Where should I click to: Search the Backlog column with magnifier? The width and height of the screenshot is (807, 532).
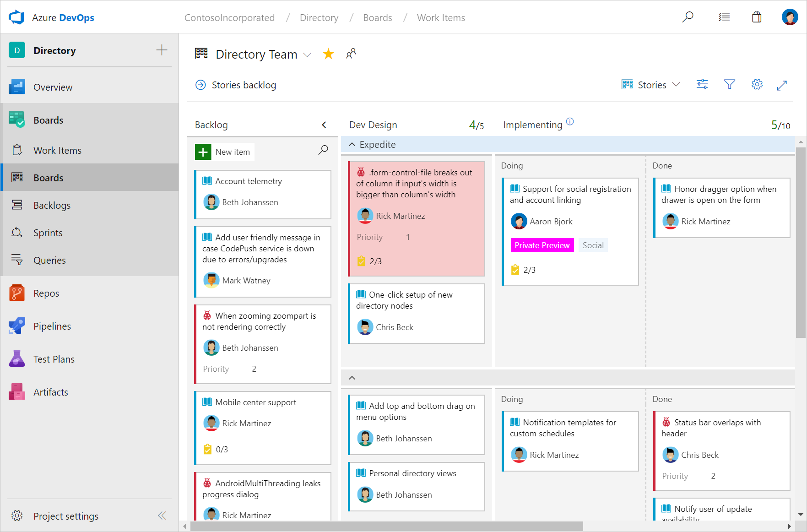pos(323,150)
